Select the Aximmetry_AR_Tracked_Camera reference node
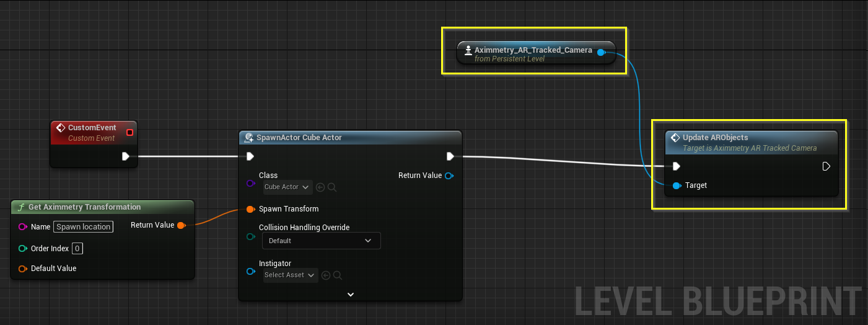Screen dimensions: 868x325 (536, 53)
